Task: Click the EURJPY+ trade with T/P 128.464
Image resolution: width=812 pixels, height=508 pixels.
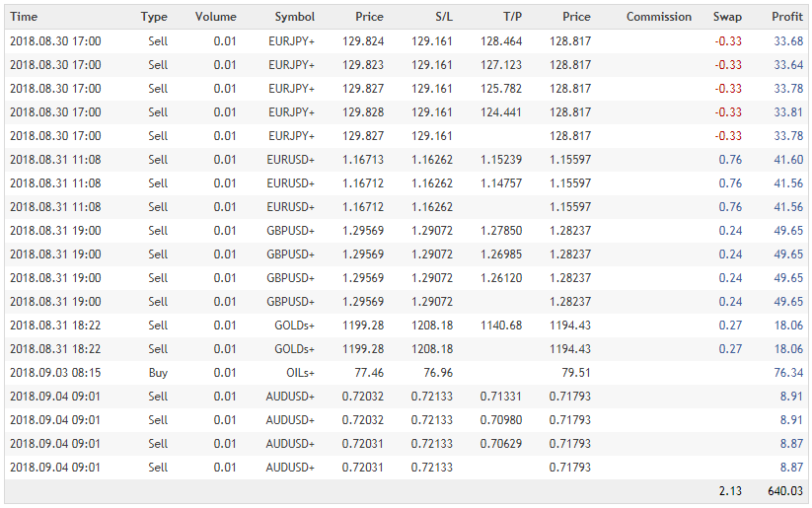Action: click(x=406, y=40)
